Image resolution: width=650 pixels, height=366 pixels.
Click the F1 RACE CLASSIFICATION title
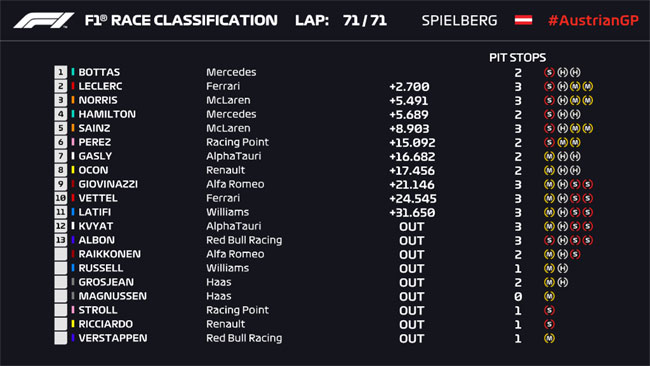(181, 20)
